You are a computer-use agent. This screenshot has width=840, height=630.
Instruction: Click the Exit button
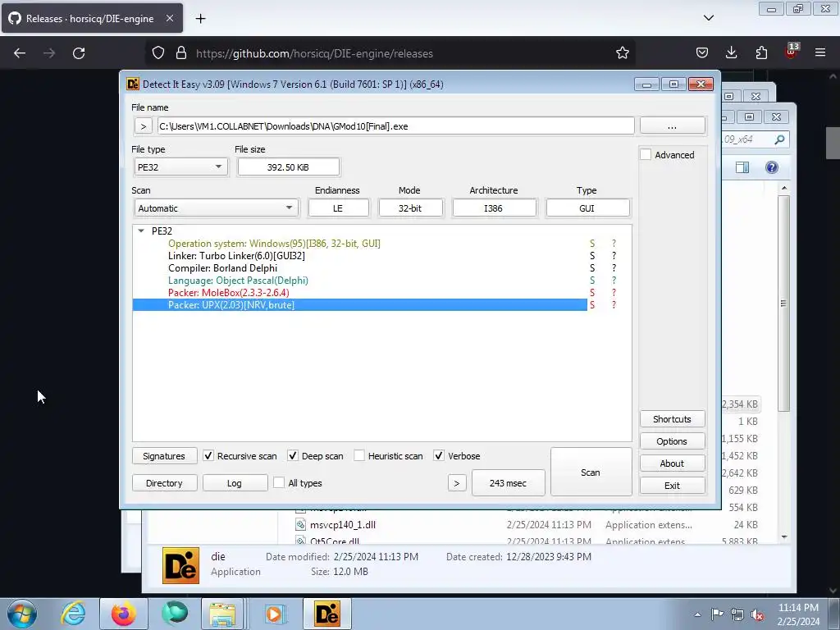pos(673,486)
